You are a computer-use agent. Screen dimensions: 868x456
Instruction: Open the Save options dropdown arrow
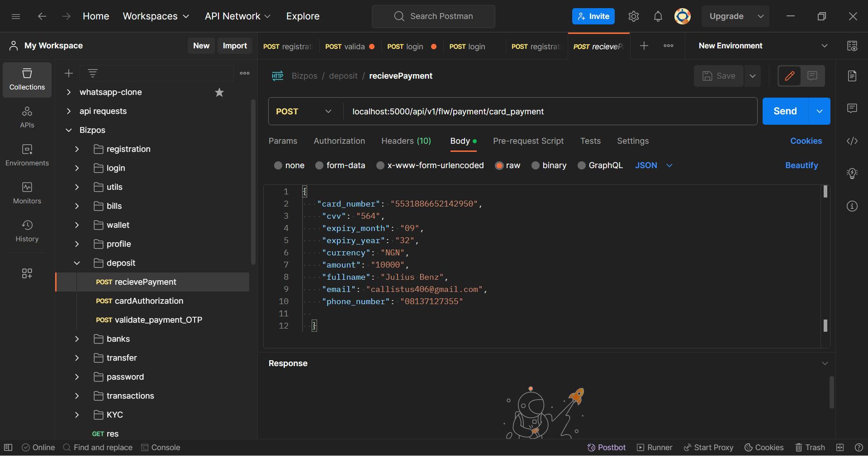[x=753, y=76]
